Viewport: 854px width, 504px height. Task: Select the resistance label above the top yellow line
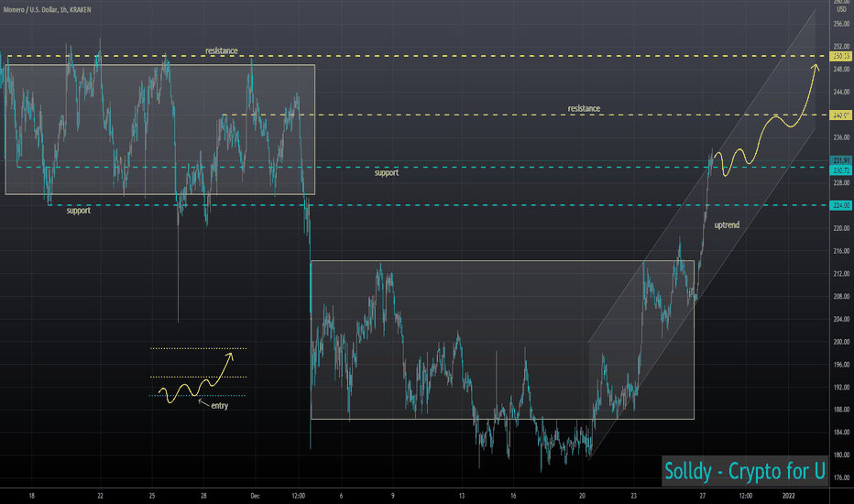coord(221,50)
